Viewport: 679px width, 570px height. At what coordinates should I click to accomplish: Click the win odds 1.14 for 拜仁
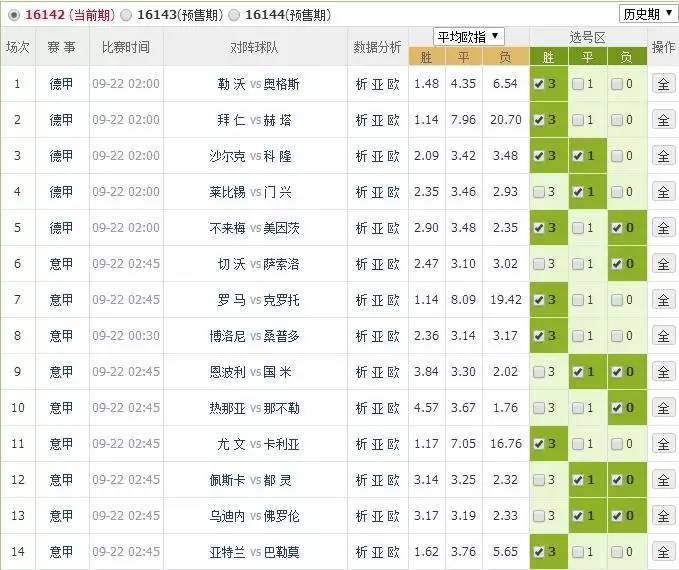(x=427, y=120)
